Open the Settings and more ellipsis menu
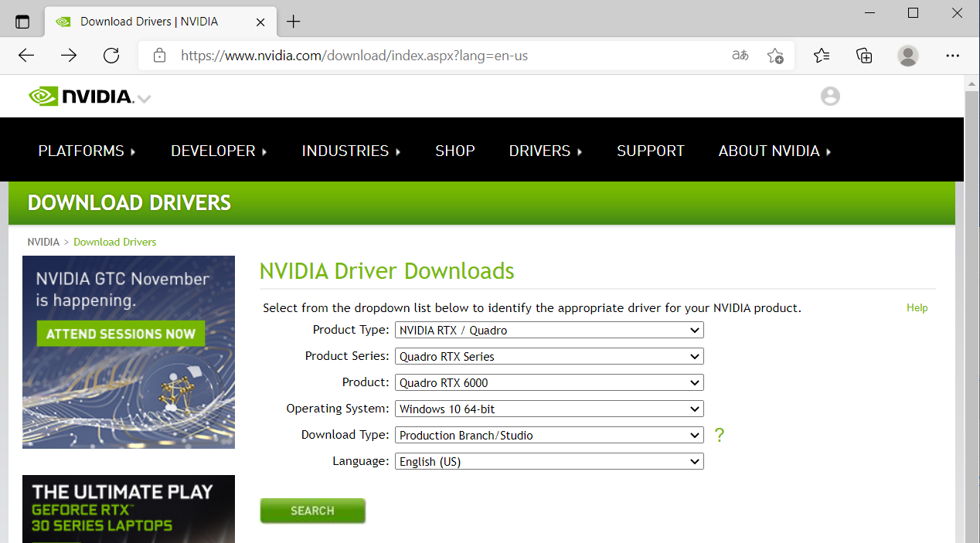980x543 pixels. click(952, 56)
